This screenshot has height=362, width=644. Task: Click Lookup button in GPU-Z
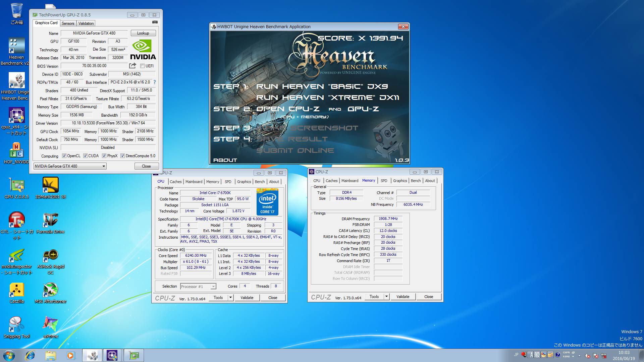pos(143,33)
